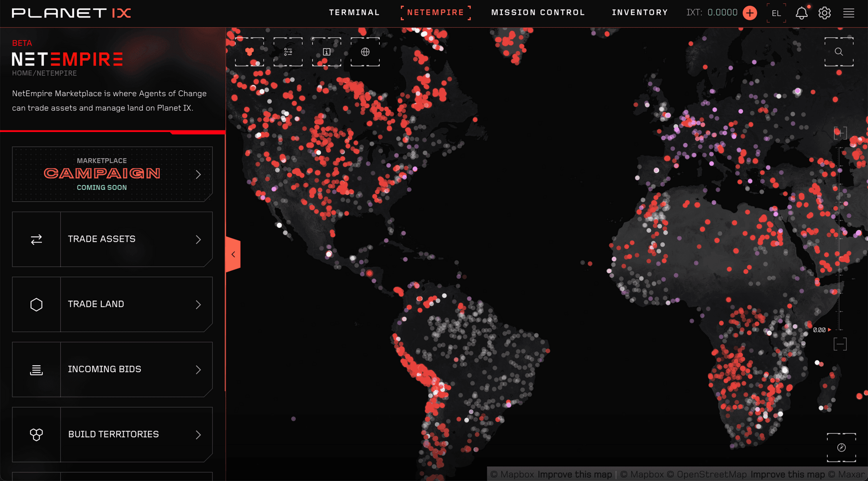Click the Planet IX logo
868x481 pixels.
tap(71, 13)
